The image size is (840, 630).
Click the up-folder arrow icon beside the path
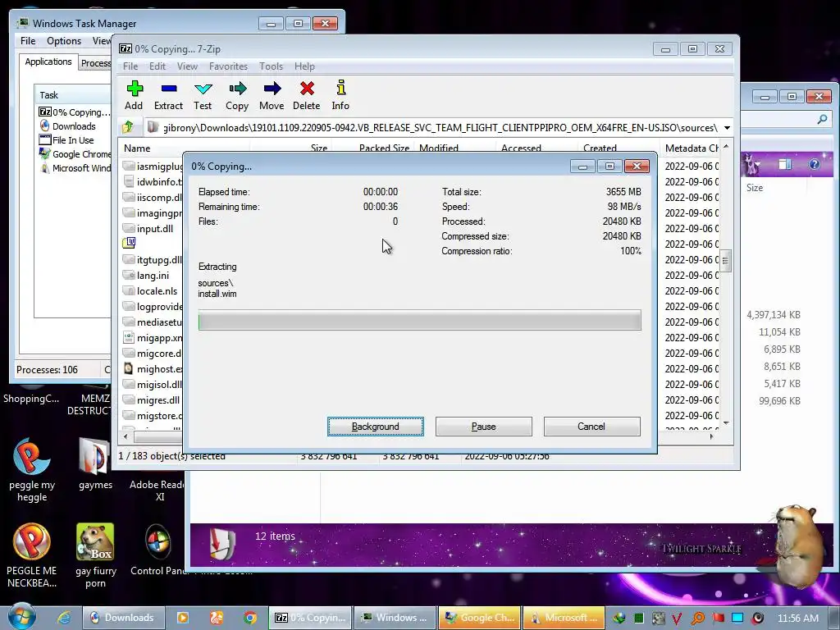(128, 127)
